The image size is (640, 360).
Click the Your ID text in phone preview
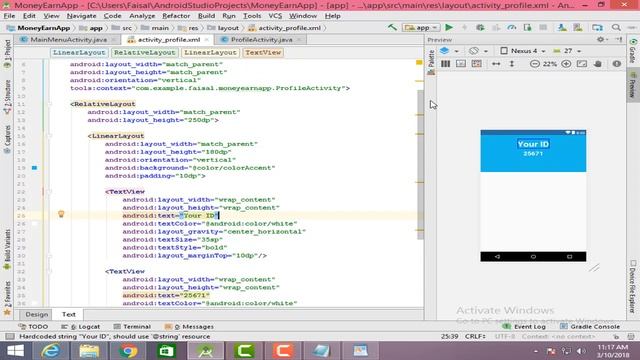coord(533,144)
